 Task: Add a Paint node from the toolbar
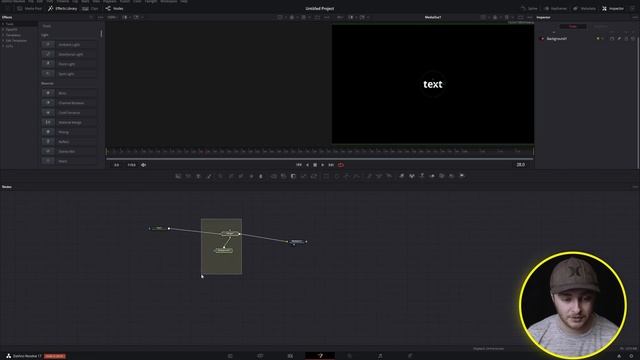click(x=209, y=176)
